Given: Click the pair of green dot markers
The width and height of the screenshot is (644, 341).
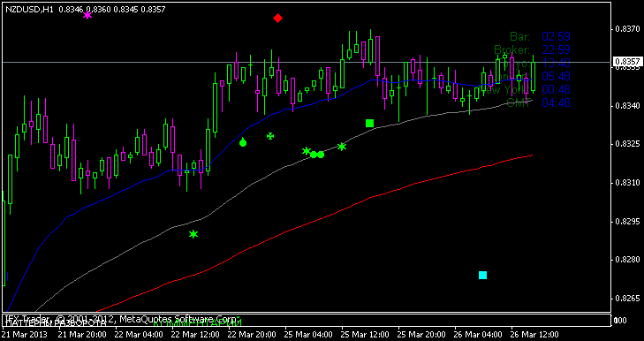Looking at the screenshot, I should [317, 155].
